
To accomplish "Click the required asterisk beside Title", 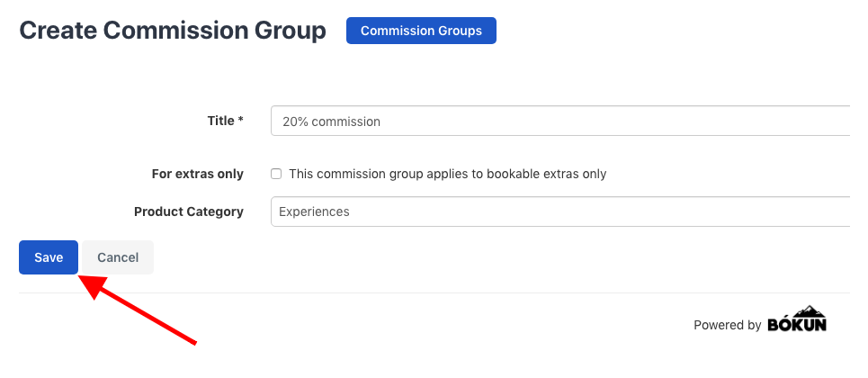I will click(241, 119).
